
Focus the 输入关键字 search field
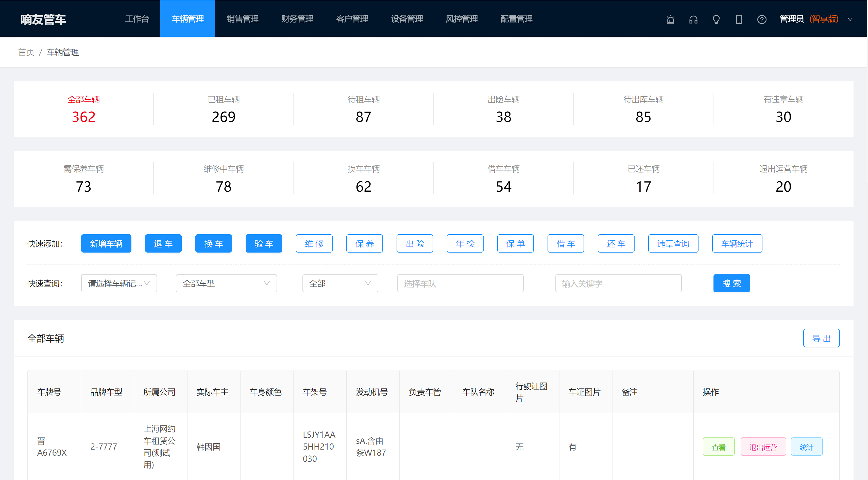[618, 283]
